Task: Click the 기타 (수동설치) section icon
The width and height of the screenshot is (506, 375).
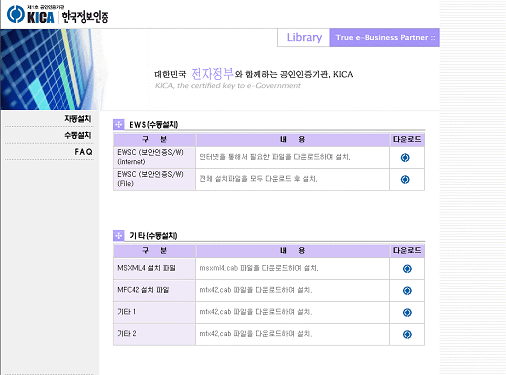Action: 119,236
